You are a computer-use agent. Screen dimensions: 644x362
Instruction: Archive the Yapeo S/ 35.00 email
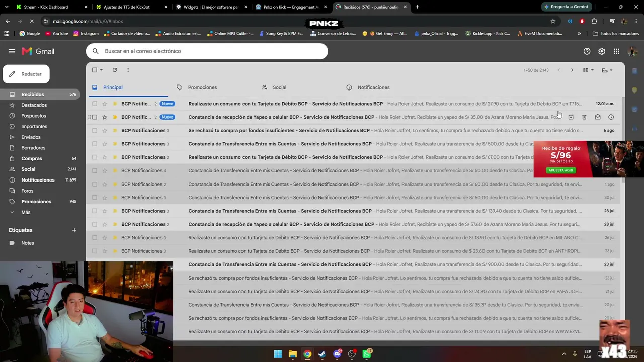571,117
